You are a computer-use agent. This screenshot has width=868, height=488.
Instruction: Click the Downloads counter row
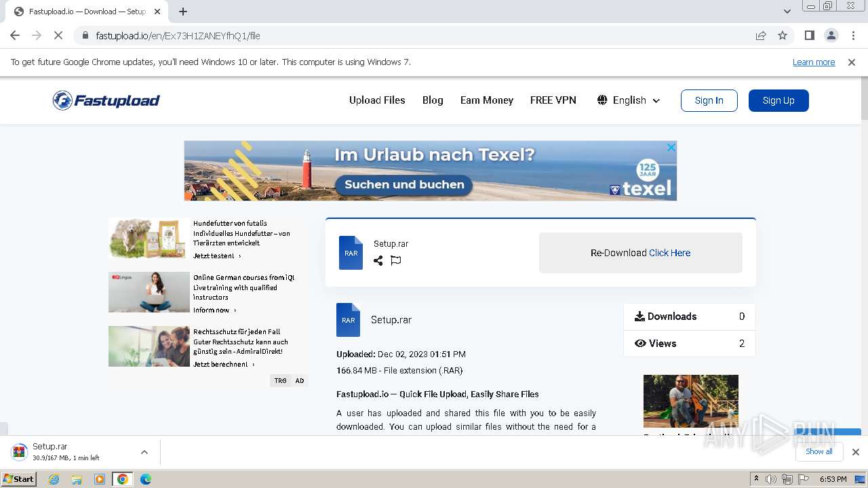[x=689, y=317]
